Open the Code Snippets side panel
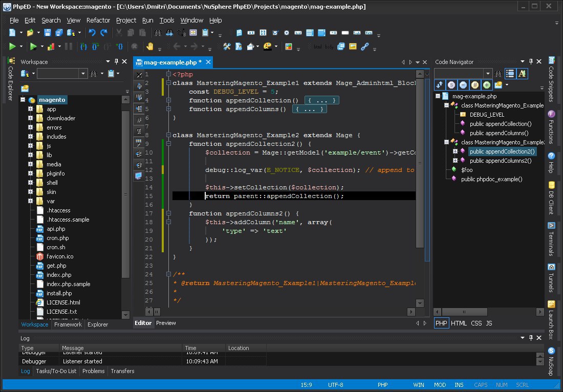The height and width of the screenshot is (392, 563). coord(551,79)
